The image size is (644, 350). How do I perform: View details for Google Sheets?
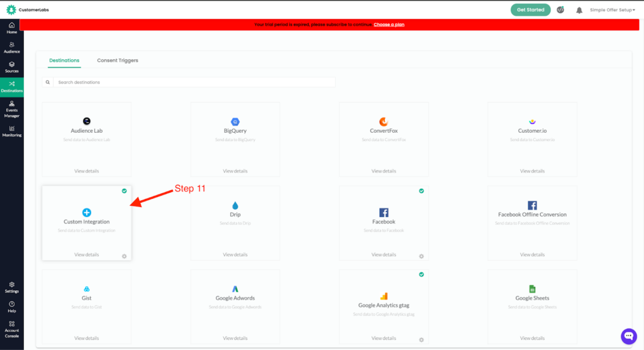tap(532, 338)
